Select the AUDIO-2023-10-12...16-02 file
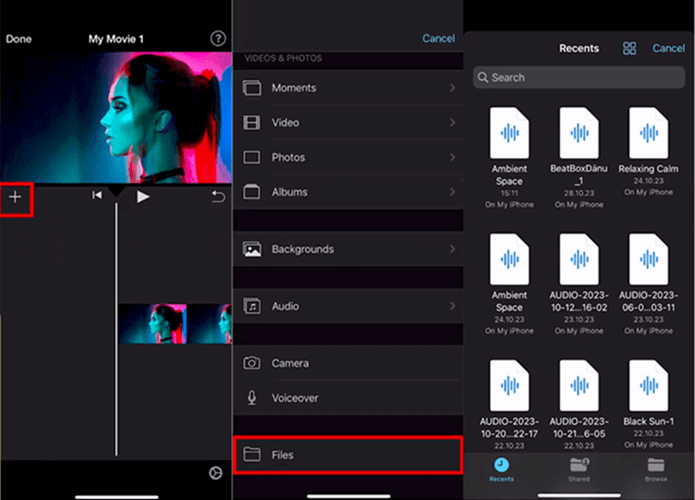695x500 pixels. (x=579, y=284)
